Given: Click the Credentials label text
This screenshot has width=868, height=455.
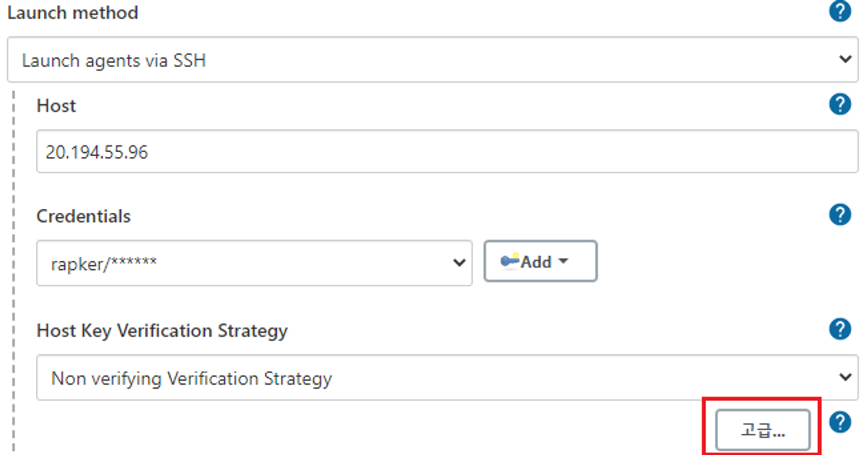Looking at the screenshot, I should [x=84, y=216].
